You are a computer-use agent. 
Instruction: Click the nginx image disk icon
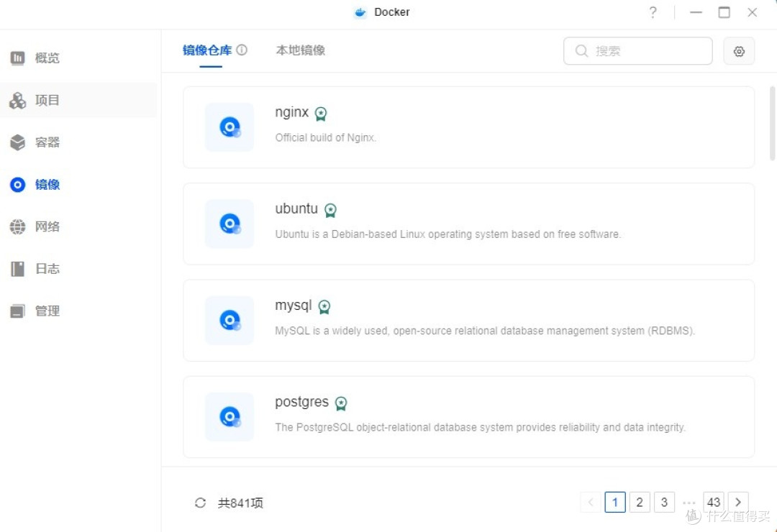click(x=230, y=127)
